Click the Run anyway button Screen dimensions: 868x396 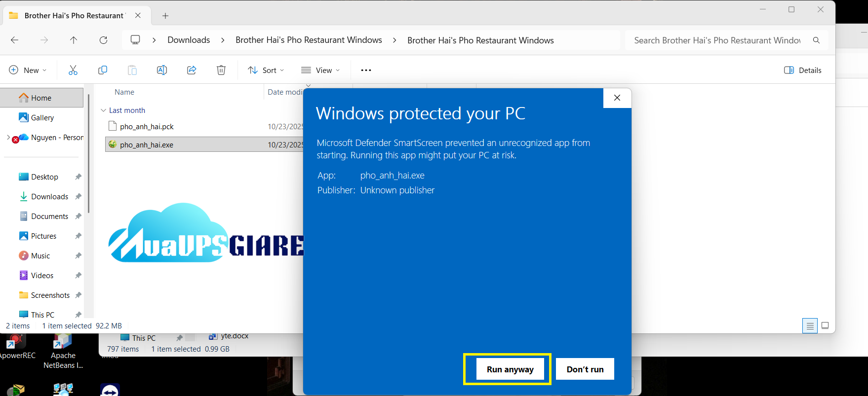[x=510, y=369]
